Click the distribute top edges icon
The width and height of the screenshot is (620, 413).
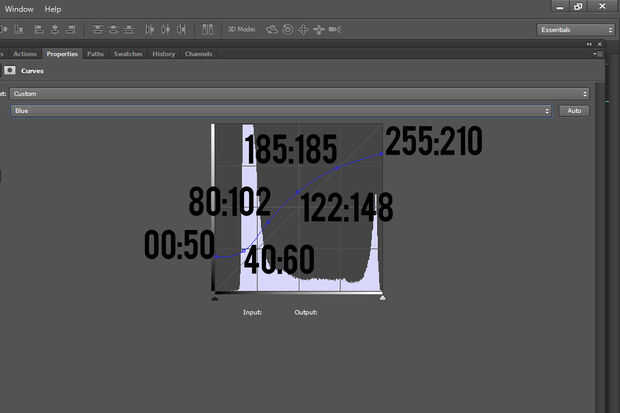97,29
